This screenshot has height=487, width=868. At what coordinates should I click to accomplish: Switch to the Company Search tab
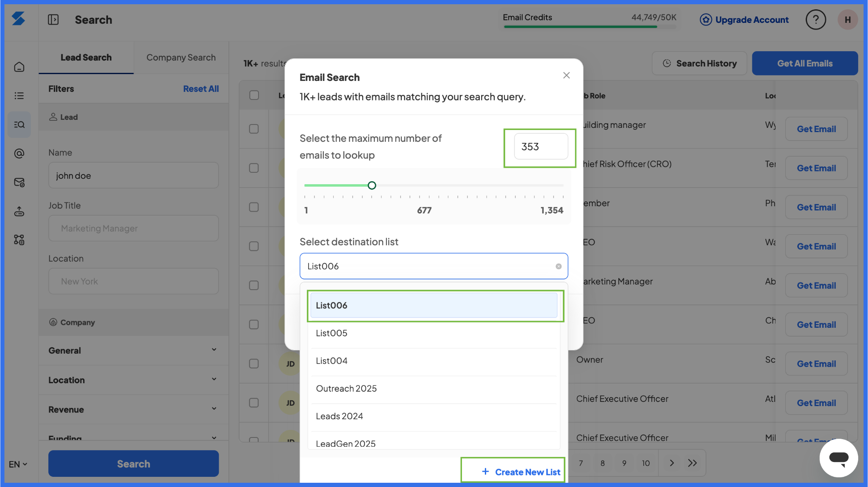click(181, 58)
